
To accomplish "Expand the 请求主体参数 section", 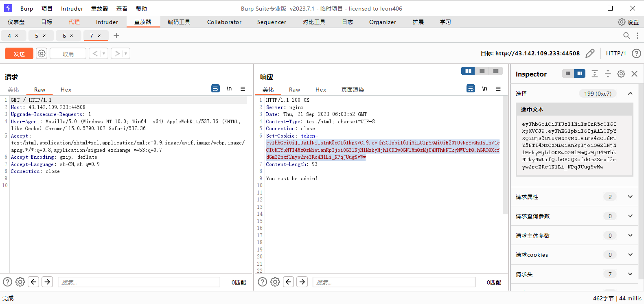I will pyautogui.click(x=630, y=236).
